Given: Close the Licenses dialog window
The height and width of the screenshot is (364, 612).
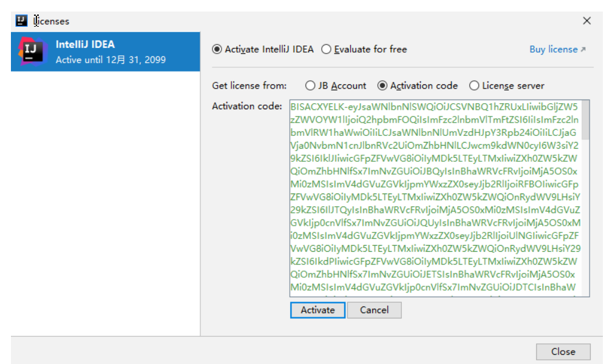Looking at the screenshot, I should click(586, 21).
